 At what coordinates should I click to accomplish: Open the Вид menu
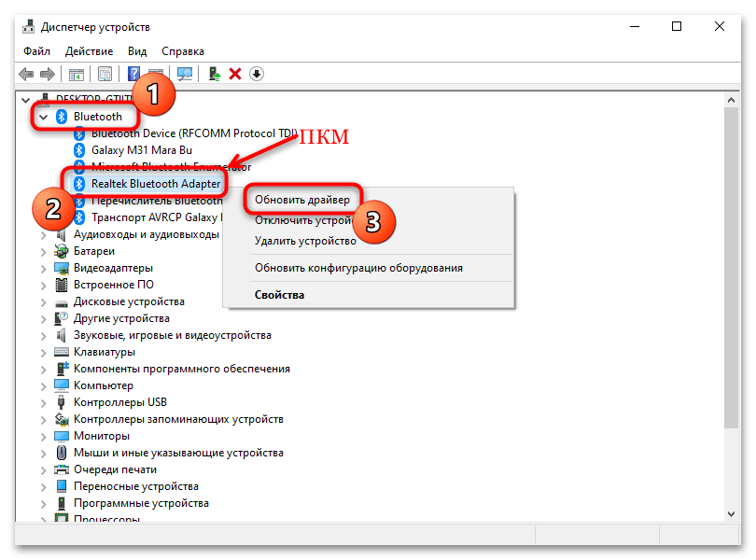pyautogui.click(x=137, y=51)
